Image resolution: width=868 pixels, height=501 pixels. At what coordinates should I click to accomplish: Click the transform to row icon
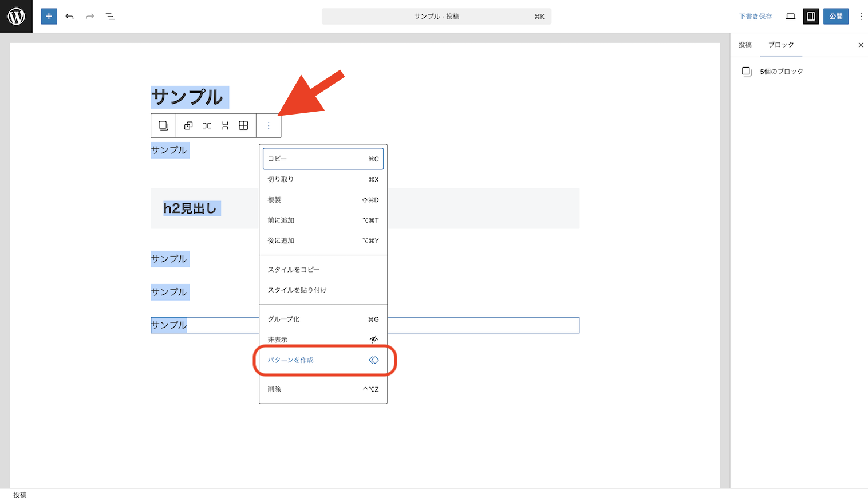[207, 125]
